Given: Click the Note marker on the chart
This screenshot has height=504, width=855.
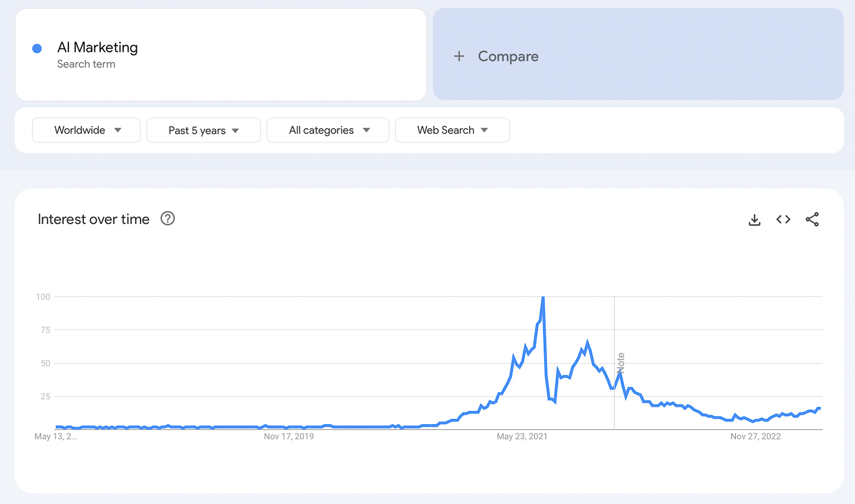Looking at the screenshot, I should (x=621, y=363).
